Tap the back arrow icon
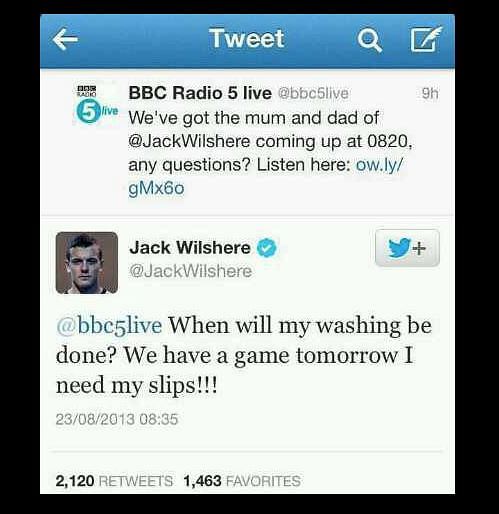This screenshot has width=499, height=514. pos(65,39)
